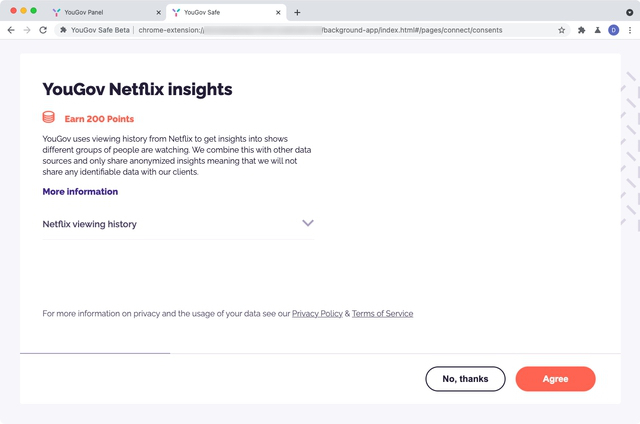Click the browser forward arrow
Viewport: 640px width, 424px height.
pyautogui.click(x=27, y=30)
